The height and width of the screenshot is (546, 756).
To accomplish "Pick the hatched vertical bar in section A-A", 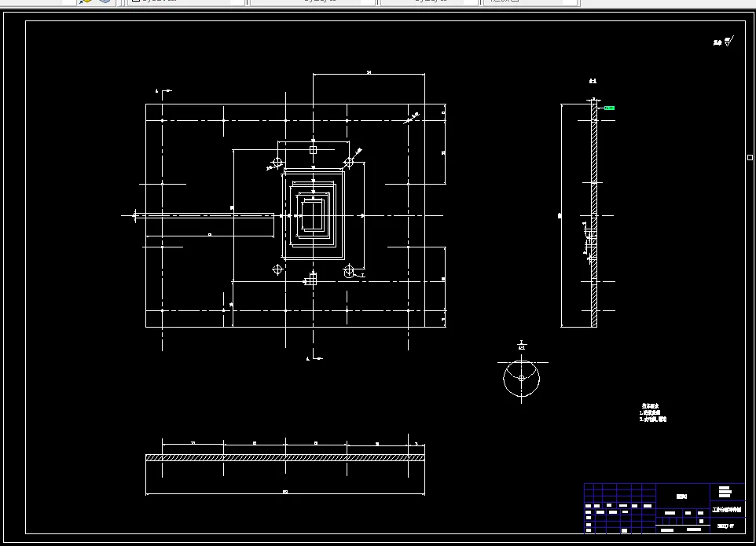I will 594,214.
